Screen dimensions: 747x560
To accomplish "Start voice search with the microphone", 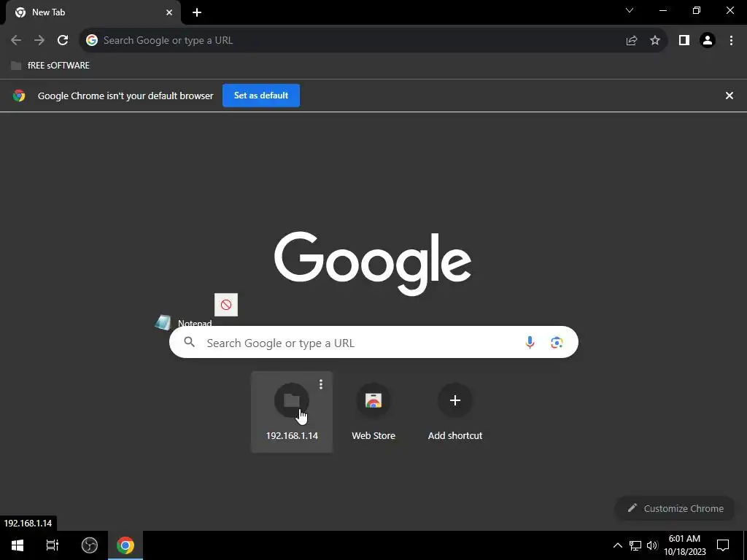I will point(530,343).
